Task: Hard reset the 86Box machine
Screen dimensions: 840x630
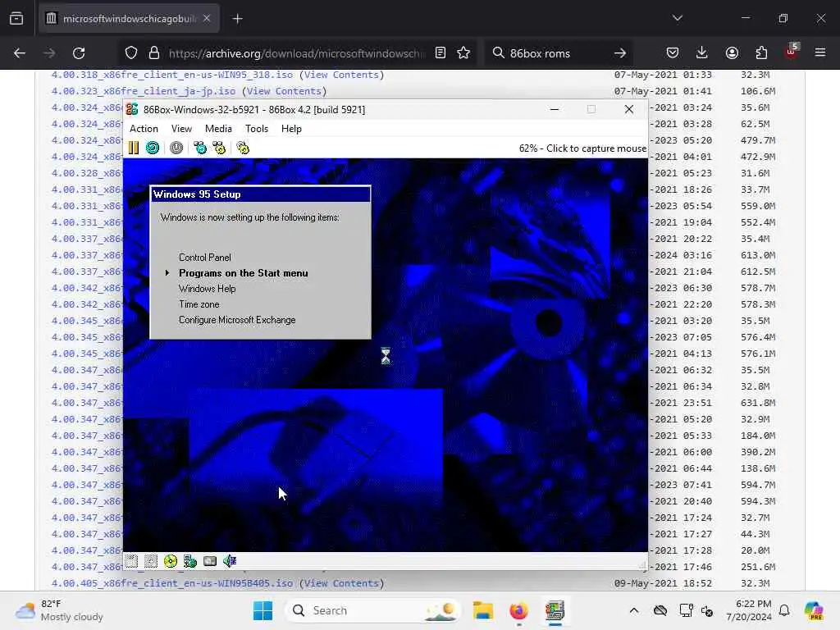Action: pos(153,148)
